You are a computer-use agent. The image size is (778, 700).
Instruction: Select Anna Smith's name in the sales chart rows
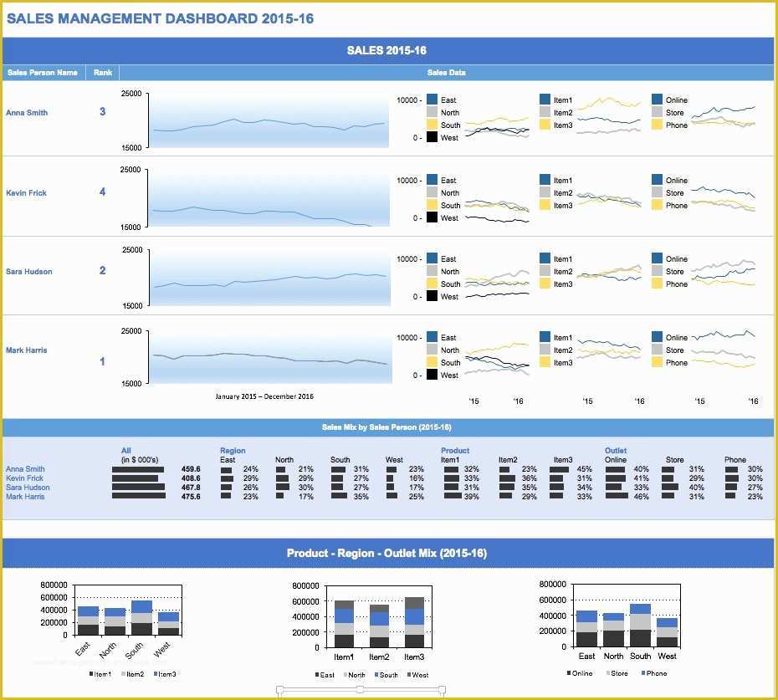[x=27, y=113]
